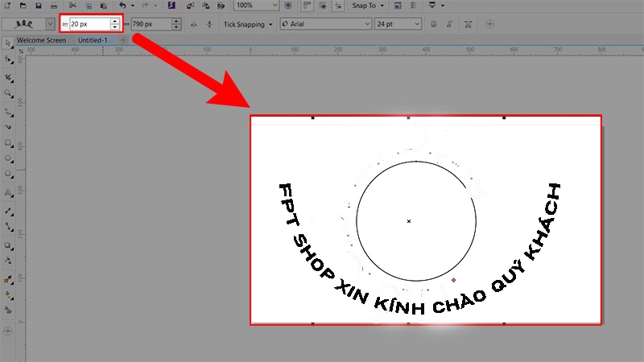Select the Connector tool
The width and height of the screenshot is (644, 362).
[x=8, y=227]
